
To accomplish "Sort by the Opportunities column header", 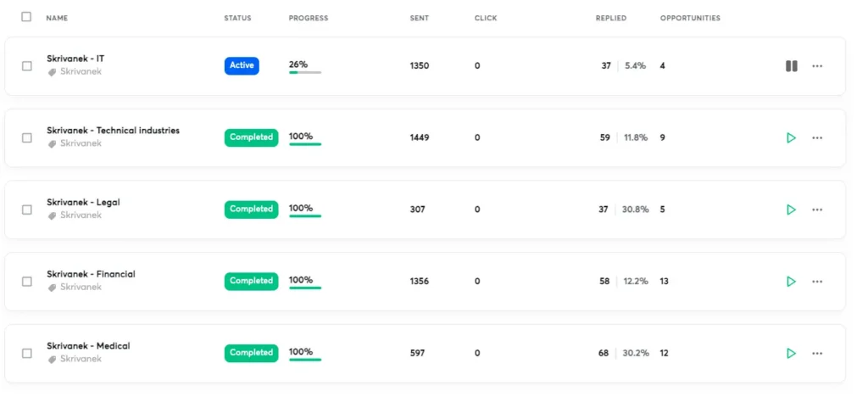I will pos(690,18).
